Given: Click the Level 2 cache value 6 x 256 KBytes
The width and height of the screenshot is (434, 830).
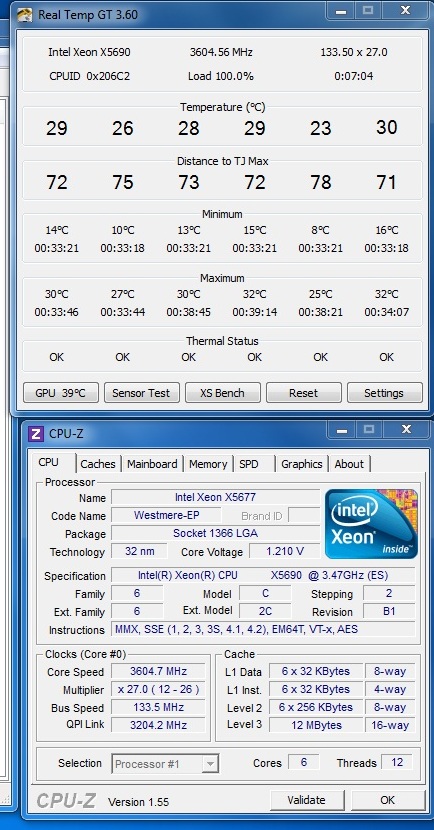Looking at the screenshot, I should [316, 707].
